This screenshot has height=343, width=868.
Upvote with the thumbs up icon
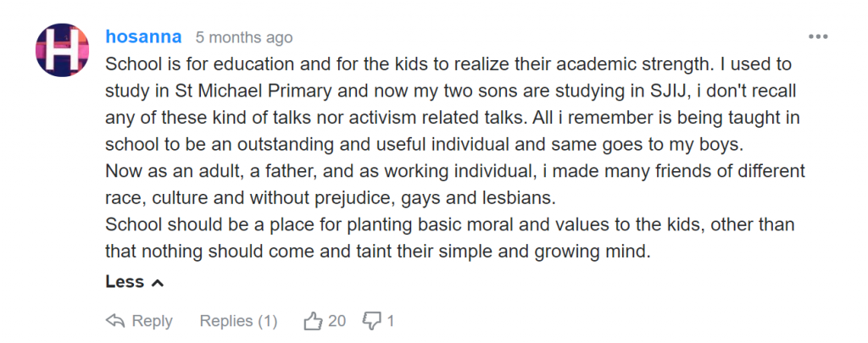point(313,321)
